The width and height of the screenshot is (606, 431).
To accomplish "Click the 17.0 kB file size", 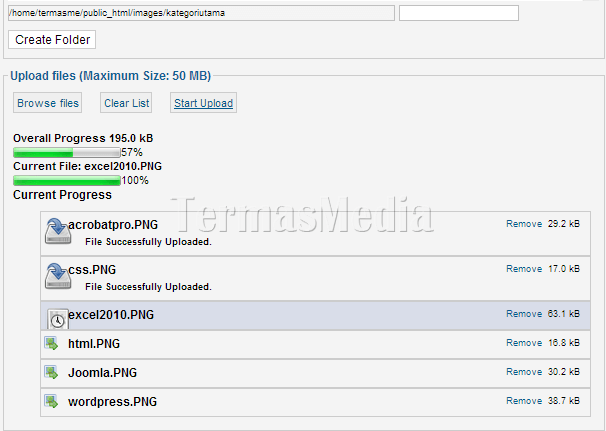I will pyautogui.click(x=563, y=269).
